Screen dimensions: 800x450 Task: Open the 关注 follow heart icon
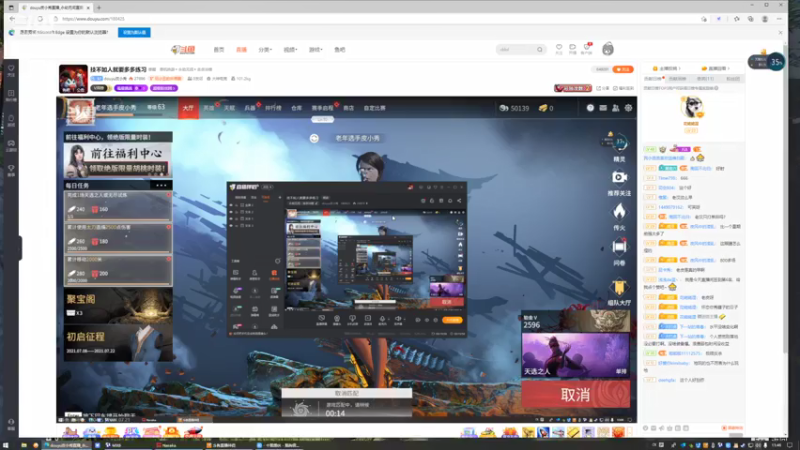pyautogui.click(x=559, y=49)
